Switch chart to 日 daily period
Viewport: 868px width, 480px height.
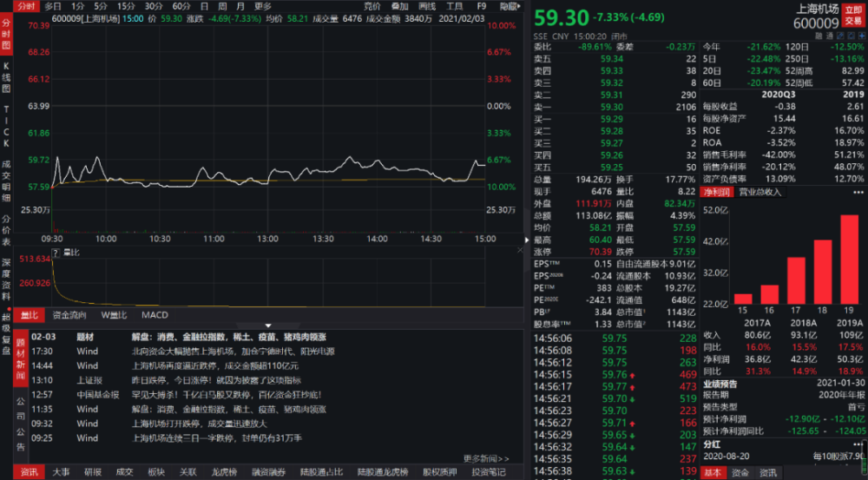(204, 7)
